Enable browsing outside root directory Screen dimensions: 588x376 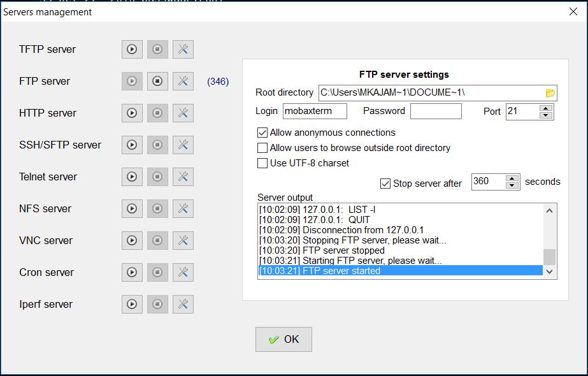point(262,148)
